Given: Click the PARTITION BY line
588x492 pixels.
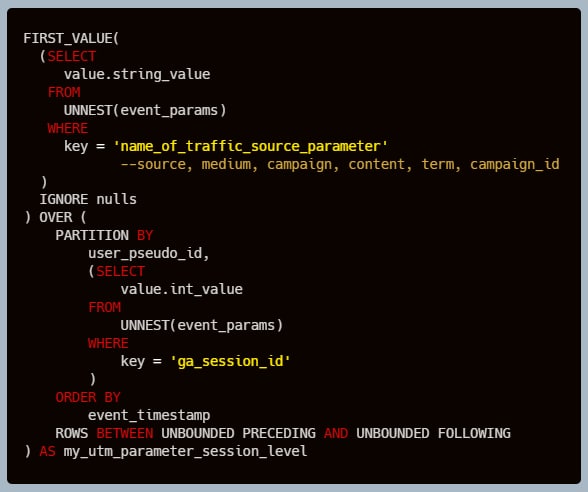Looking at the screenshot, I should [104, 235].
